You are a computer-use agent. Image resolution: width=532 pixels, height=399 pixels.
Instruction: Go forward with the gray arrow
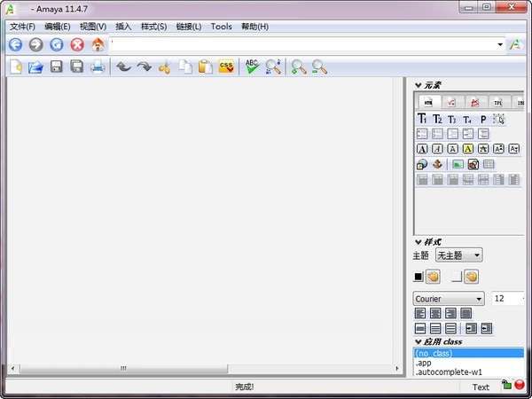coord(36,45)
